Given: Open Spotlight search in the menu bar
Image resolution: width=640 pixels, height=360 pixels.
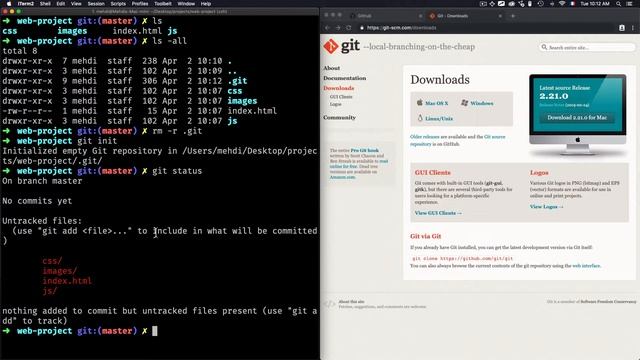Looking at the screenshot, I should pyautogui.click(x=618, y=4).
